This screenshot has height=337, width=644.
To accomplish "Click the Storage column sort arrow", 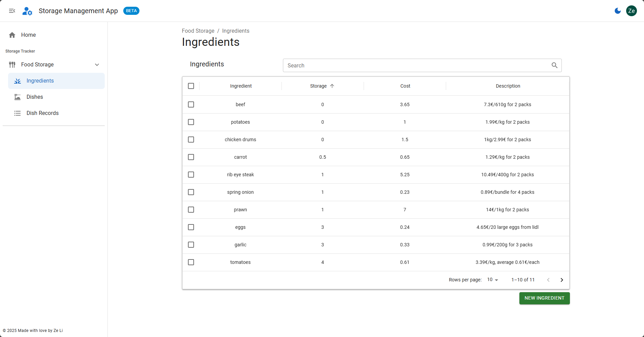I will pyautogui.click(x=332, y=86).
